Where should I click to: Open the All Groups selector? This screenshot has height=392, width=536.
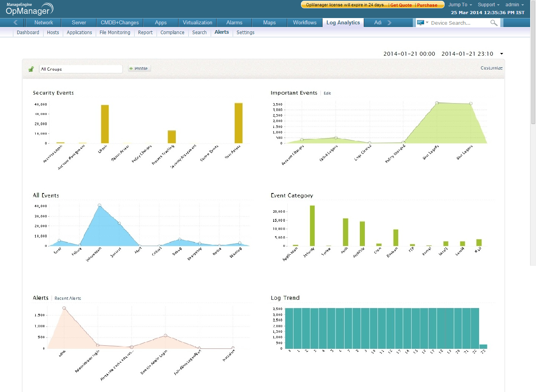(81, 69)
